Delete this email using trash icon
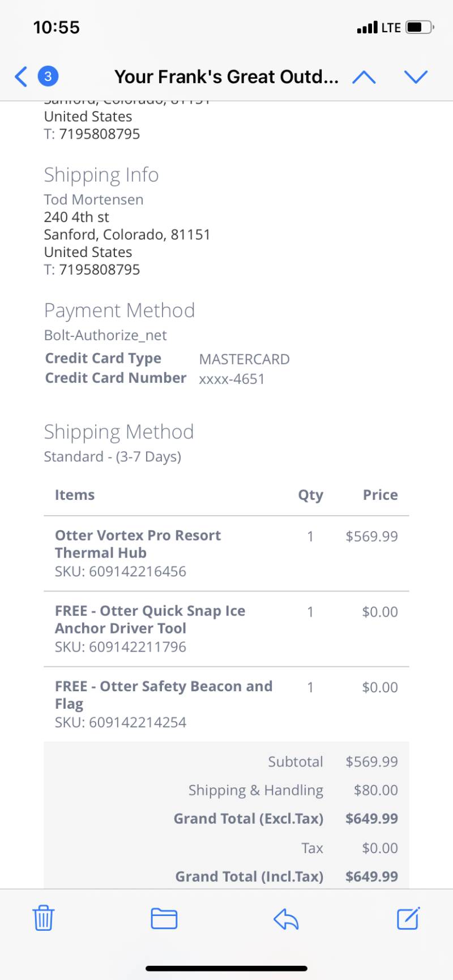This screenshot has width=453, height=980. [x=44, y=918]
